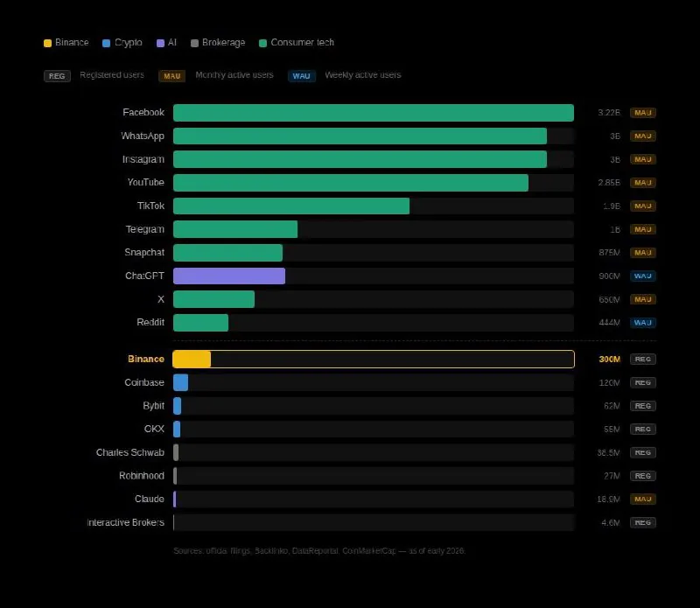The height and width of the screenshot is (608, 700).
Task: Select the REG badge on the Binance row
Action: pyautogui.click(x=642, y=359)
